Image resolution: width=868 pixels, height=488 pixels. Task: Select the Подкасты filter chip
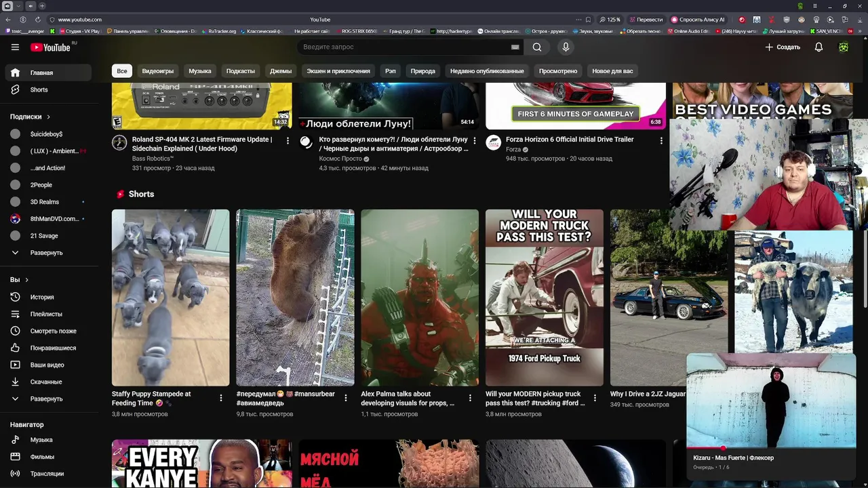pos(241,71)
